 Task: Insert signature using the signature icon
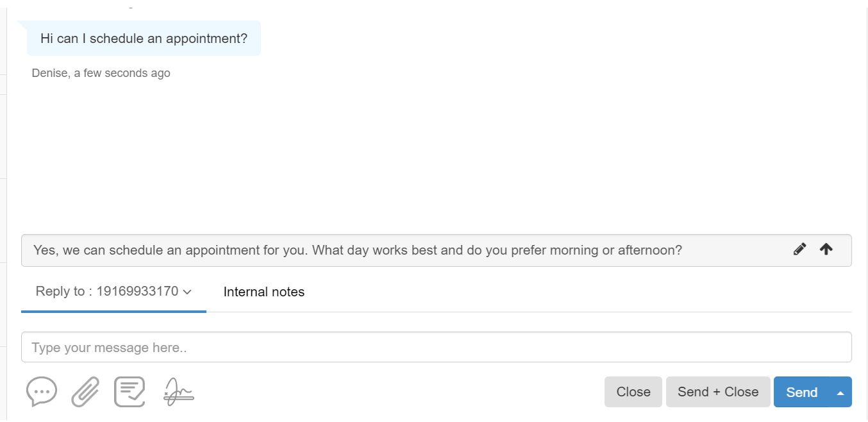[x=179, y=391]
